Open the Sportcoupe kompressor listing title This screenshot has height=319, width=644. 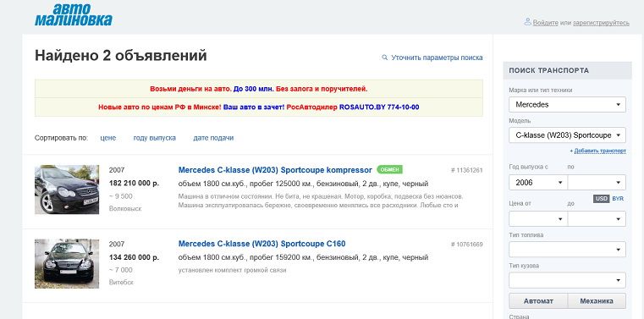275,169
